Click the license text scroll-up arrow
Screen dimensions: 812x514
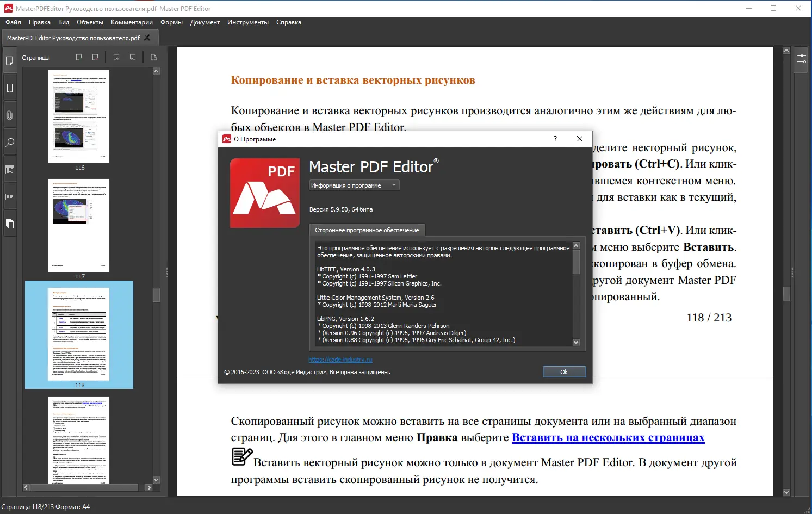click(576, 246)
